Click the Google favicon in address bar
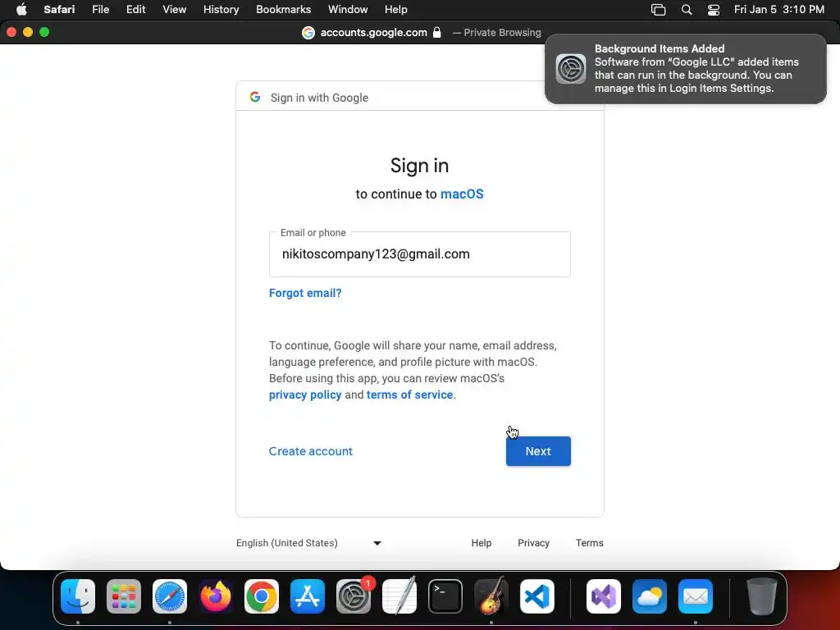 tap(308, 33)
